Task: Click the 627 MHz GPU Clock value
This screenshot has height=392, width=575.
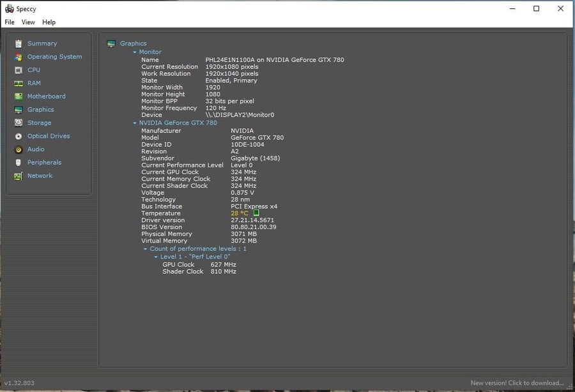Action: (224, 264)
